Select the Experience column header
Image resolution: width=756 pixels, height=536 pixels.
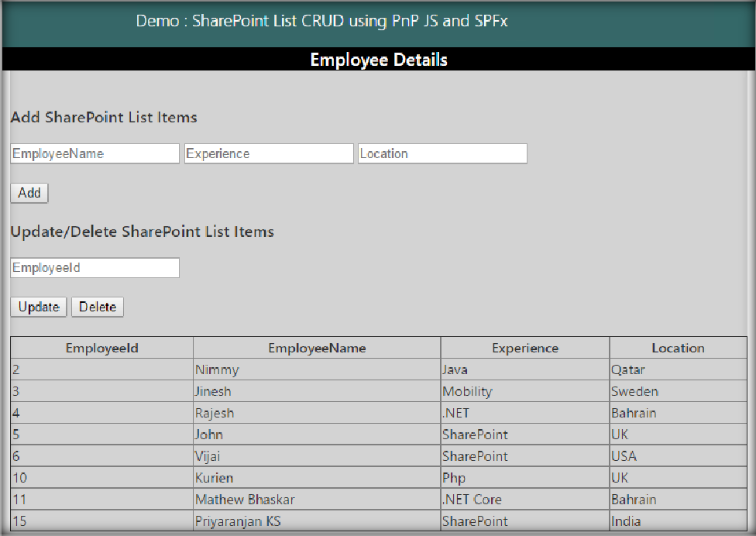coord(525,348)
